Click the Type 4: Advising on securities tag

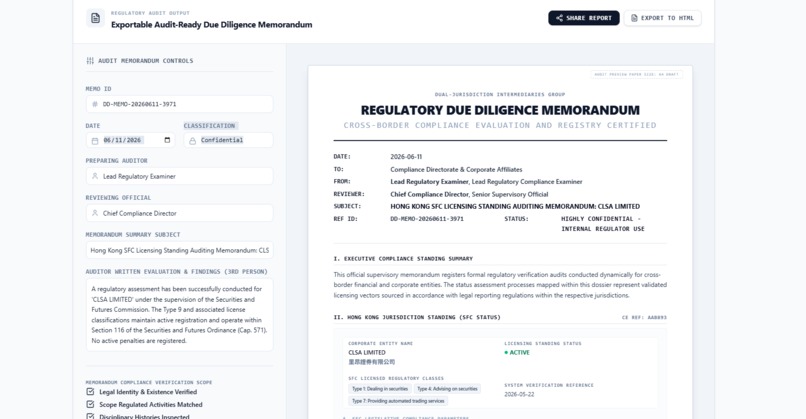coord(447,389)
